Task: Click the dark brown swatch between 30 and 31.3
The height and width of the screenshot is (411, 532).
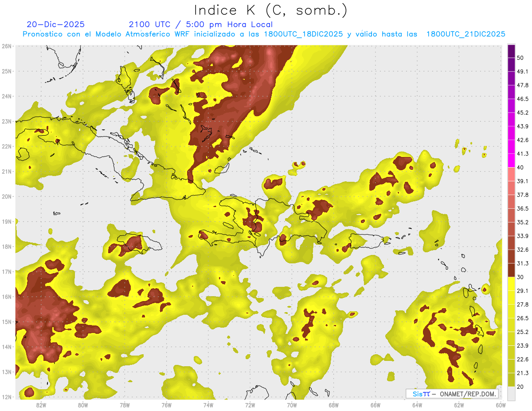Action: pyautogui.click(x=512, y=270)
